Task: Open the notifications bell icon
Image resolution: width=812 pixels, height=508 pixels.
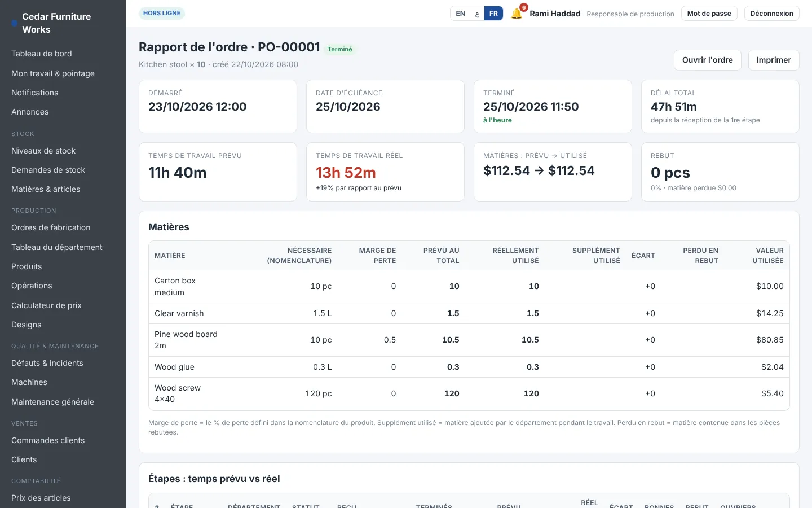Action: click(x=517, y=14)
